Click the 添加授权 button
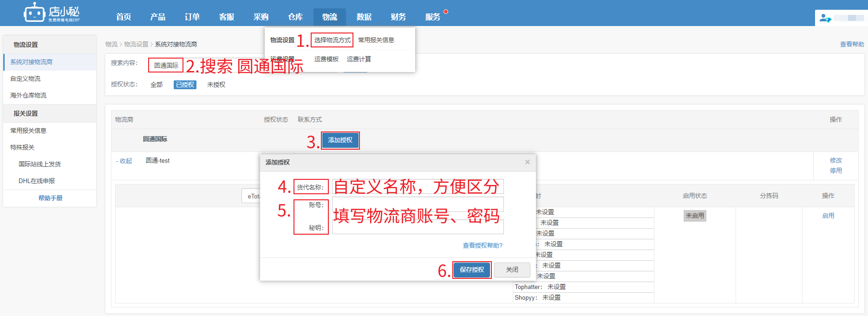 click(340, 140)
